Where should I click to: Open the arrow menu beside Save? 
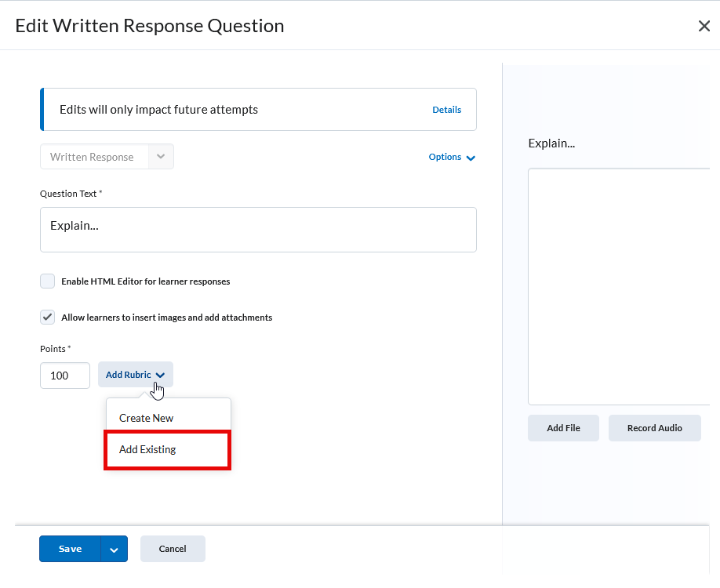point(115,550)
